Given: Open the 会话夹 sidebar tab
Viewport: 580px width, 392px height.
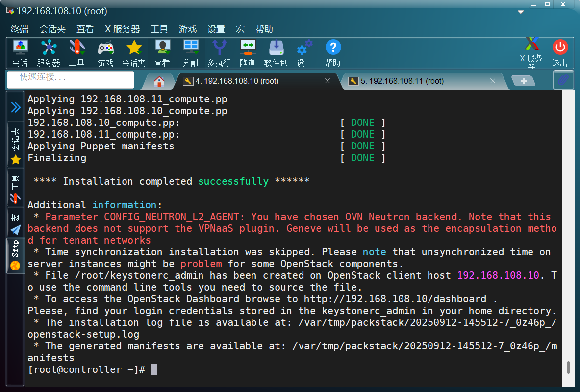Looking at the screenshot, I should (16, 145).
